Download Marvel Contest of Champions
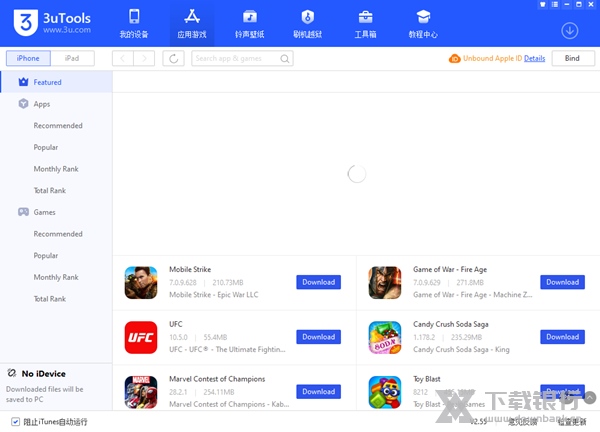The width and height of the screenshot is (600, 432). click(x=318, y=391)
